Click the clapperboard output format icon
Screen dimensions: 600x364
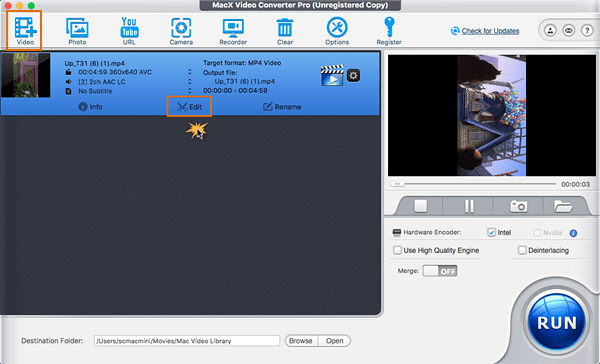(332, 75)
